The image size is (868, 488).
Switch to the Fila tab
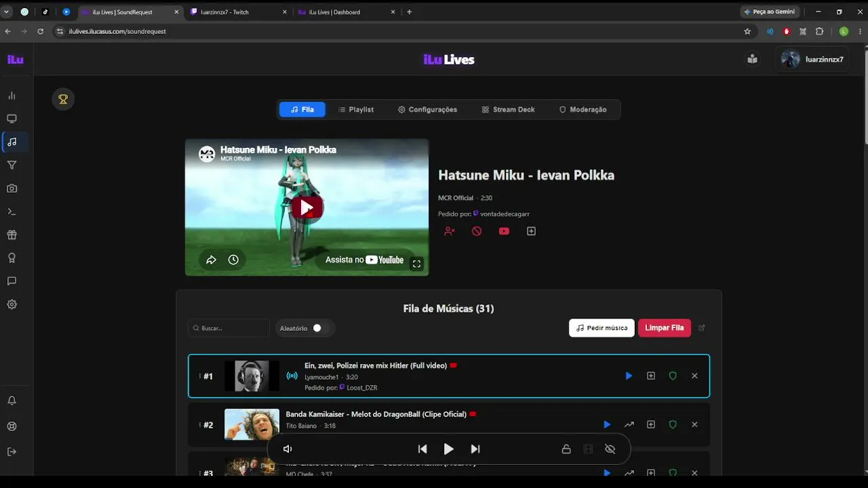tap(302, 110)
